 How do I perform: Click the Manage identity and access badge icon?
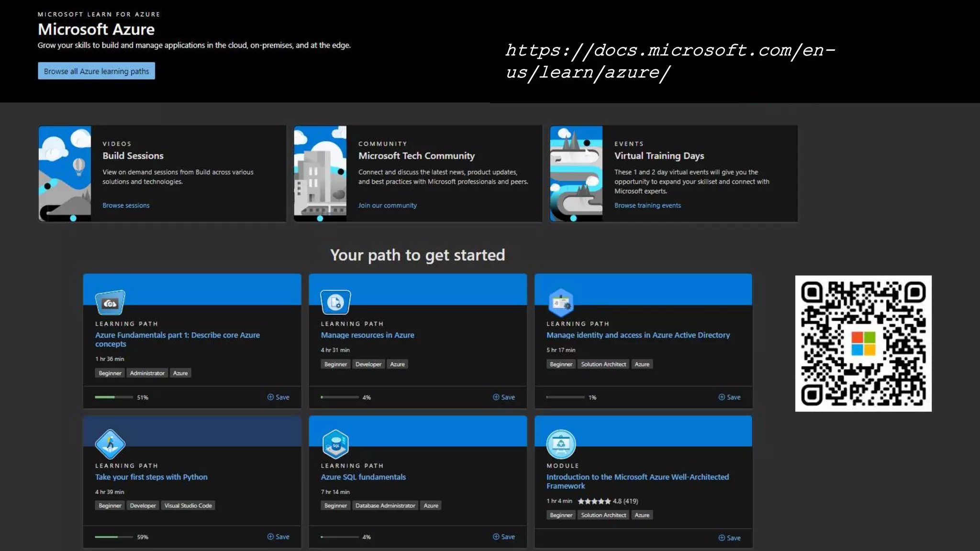pyautogui.click(x=561, y=302)
